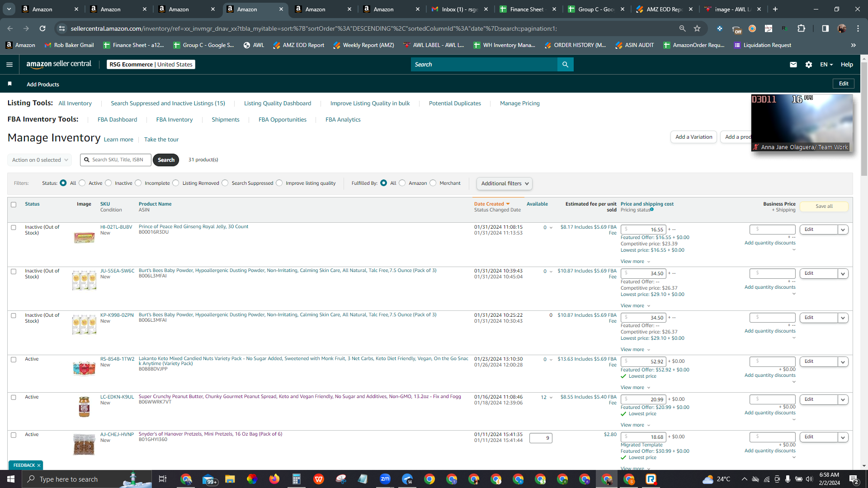This screenshot has height=488, width=868.
Task: Switch to the AMZ EOD Report browser tab
Action: pos(665,9)
